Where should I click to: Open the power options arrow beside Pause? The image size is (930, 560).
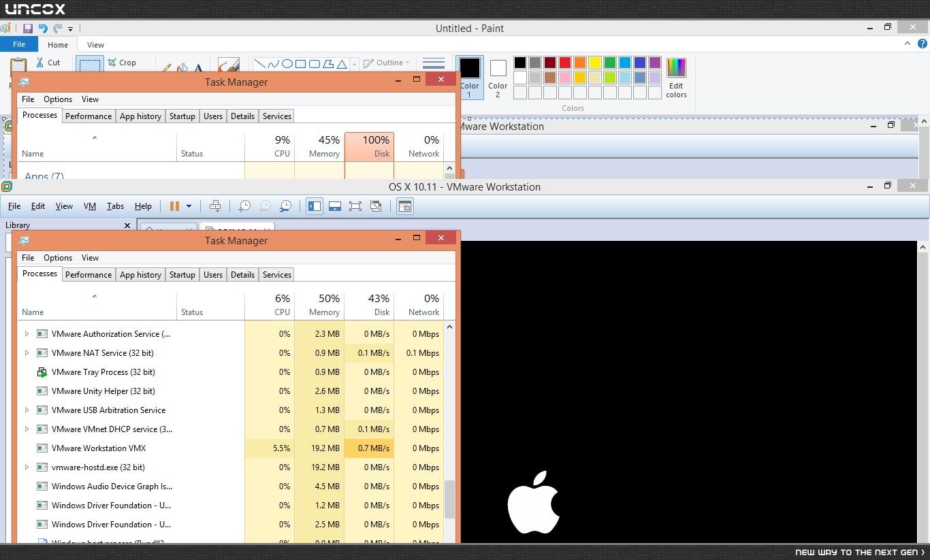click(189, 206)
